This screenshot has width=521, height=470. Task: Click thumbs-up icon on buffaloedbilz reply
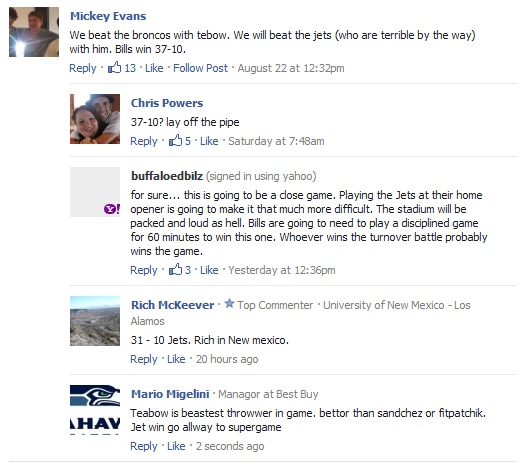click(175, 269)
